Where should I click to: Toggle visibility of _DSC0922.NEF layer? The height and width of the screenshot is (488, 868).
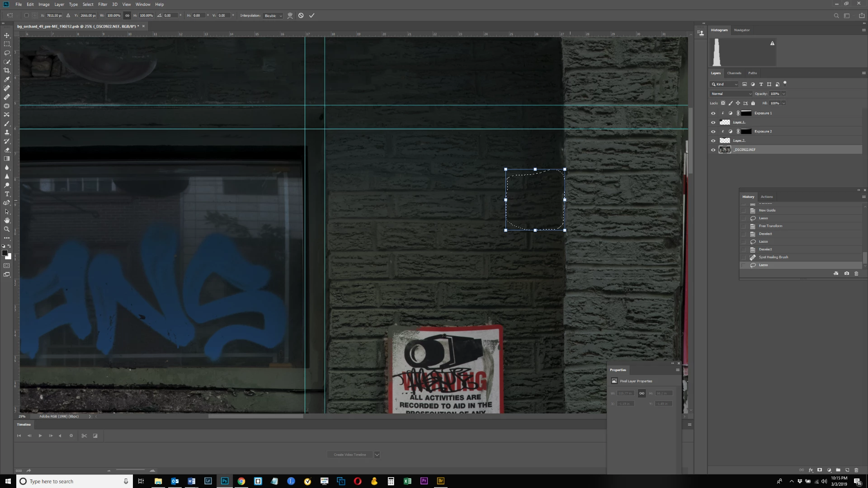713,150
